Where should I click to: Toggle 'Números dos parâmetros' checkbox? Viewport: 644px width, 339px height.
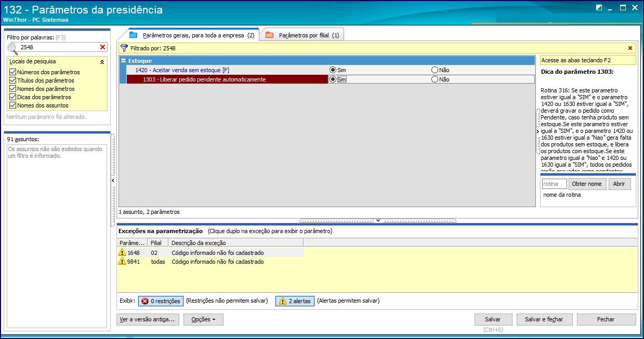pos(12,72)
